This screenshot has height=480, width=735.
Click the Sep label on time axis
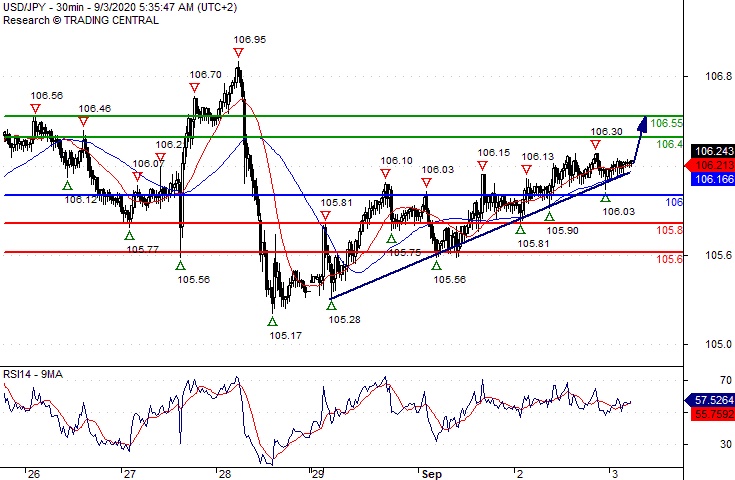432,474
